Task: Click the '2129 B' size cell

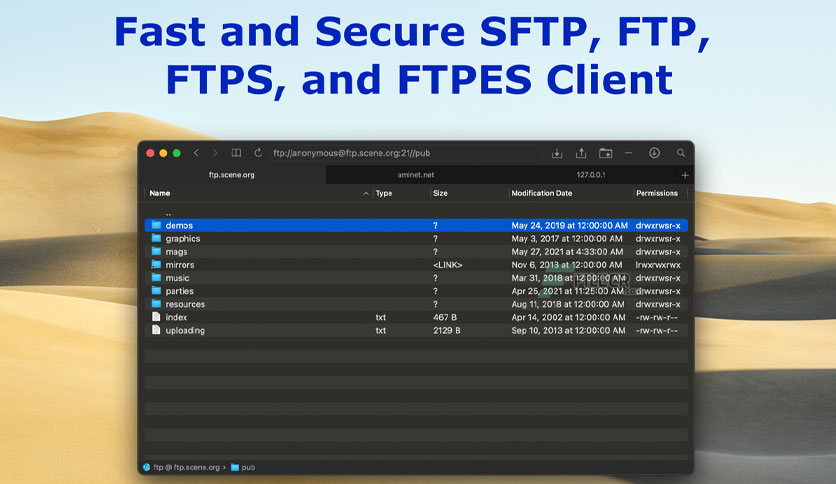Action: tap(447, 330)
